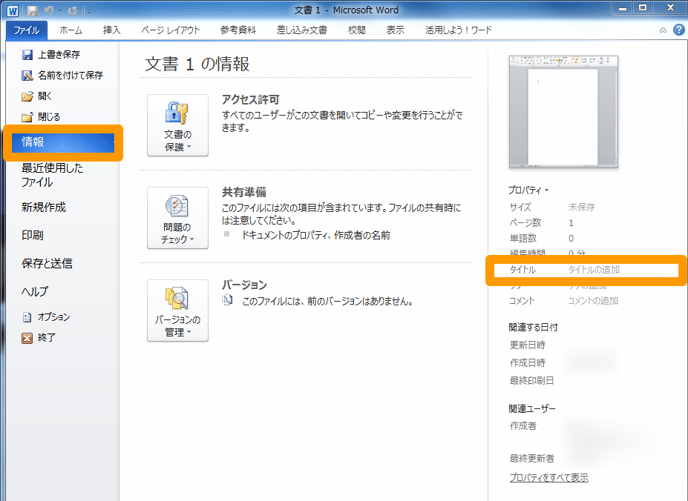Minimize the ribbon with the caret icon

(663, 30)
